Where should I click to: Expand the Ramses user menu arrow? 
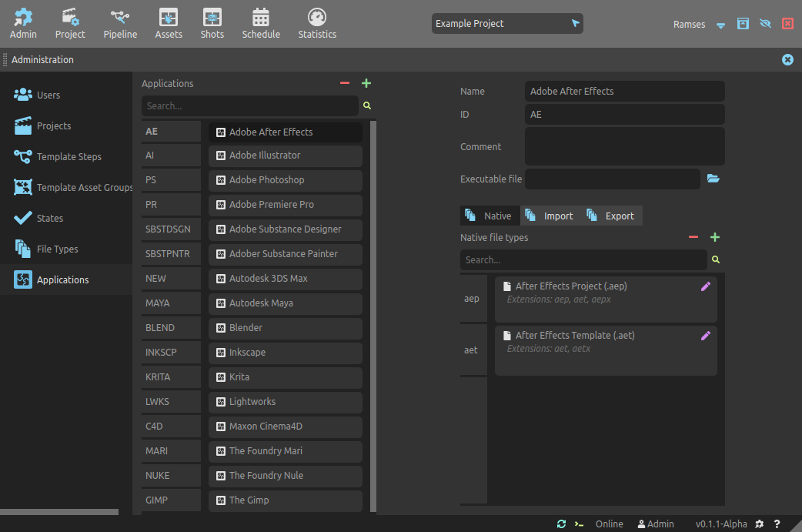pos(721,25)
